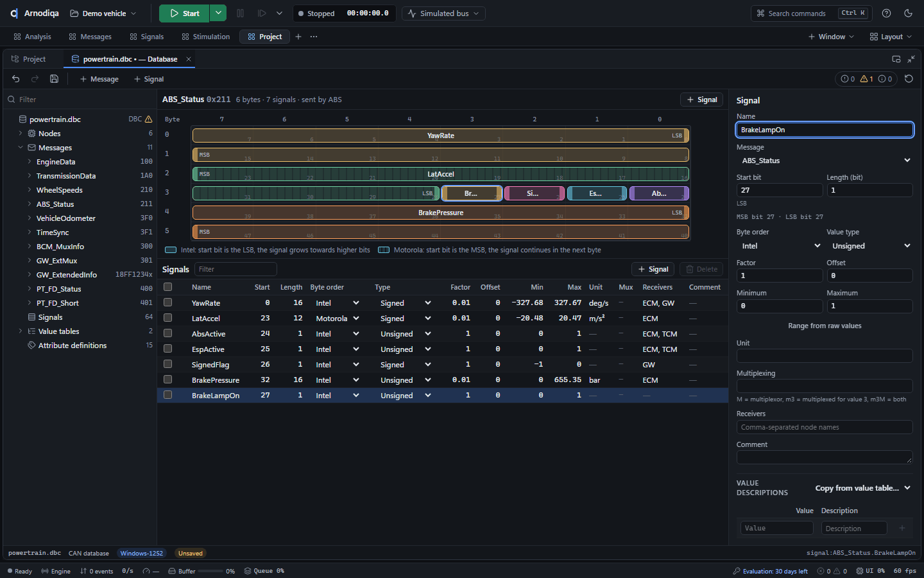
Task: Open the Demo vehicle dropdown
Action: pos(103,13)
